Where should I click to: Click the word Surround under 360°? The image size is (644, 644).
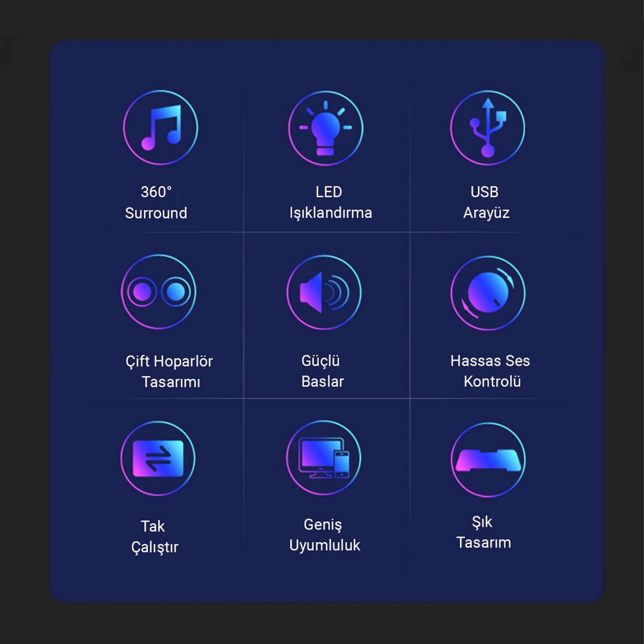click(156, 213)
